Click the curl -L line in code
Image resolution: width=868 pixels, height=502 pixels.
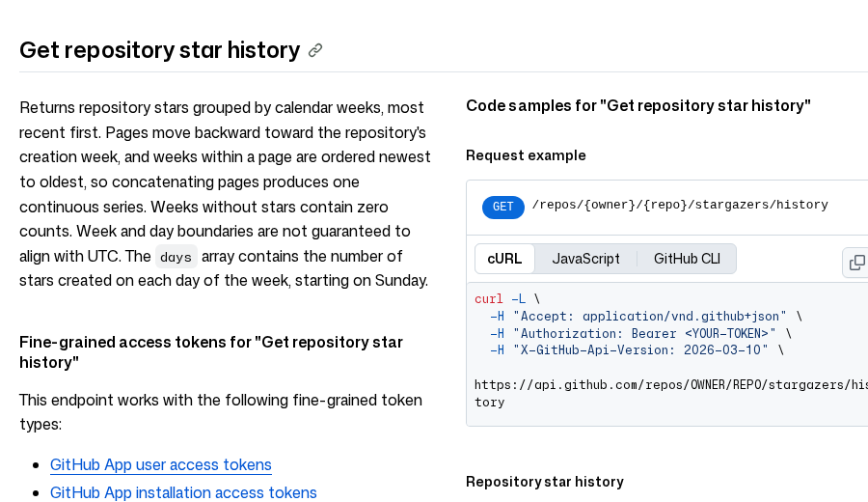click(x=506, y=299)
